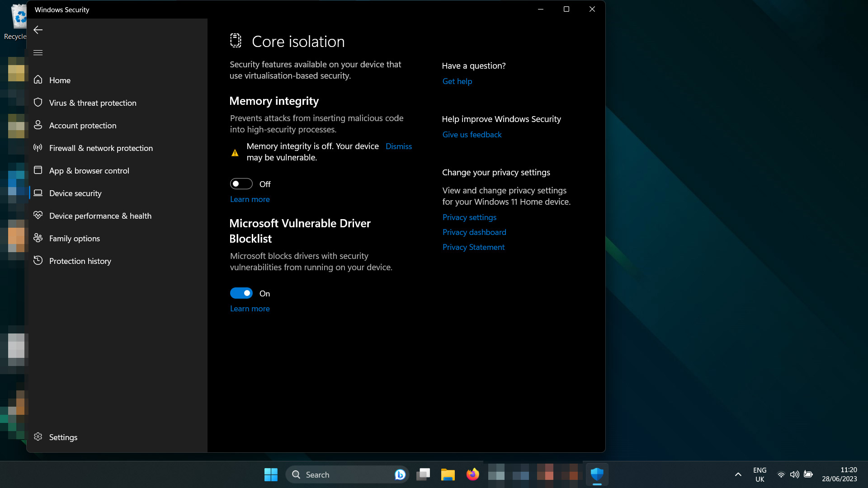
Task: Click the Virus & threat protection shield icon
Action: (38, 102)
